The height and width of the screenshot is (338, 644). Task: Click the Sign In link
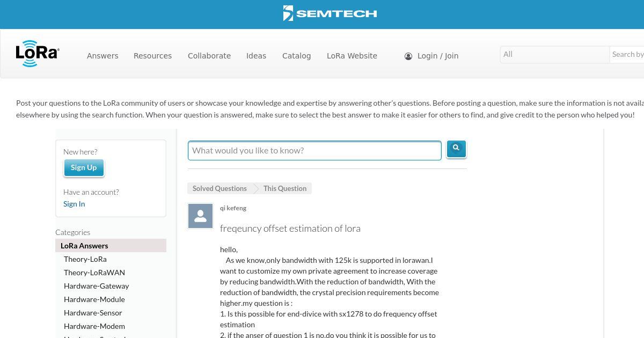pyautogui.click(x=74, y=204)
